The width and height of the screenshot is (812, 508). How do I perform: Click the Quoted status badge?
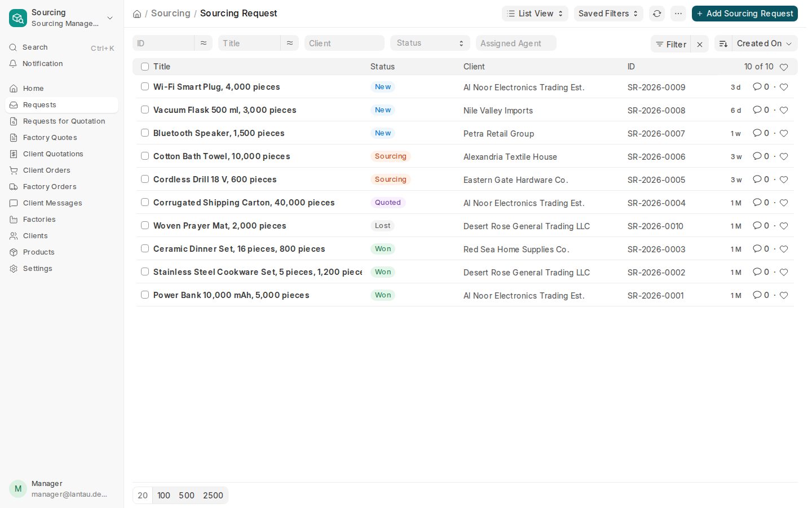pos(388,203)
